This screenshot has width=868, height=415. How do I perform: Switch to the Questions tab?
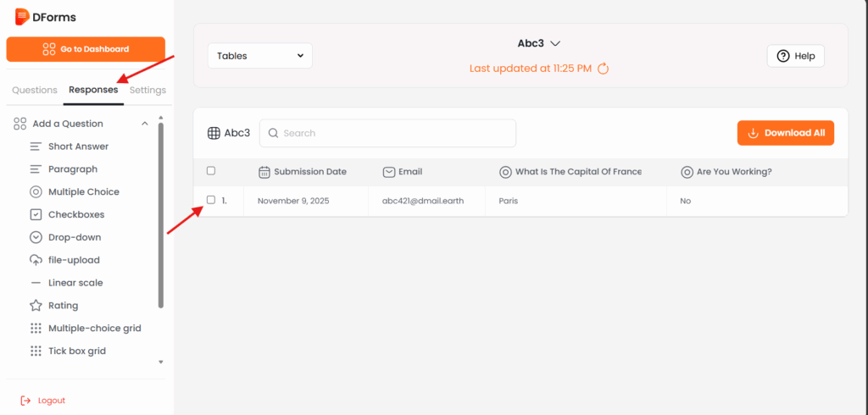35,90
